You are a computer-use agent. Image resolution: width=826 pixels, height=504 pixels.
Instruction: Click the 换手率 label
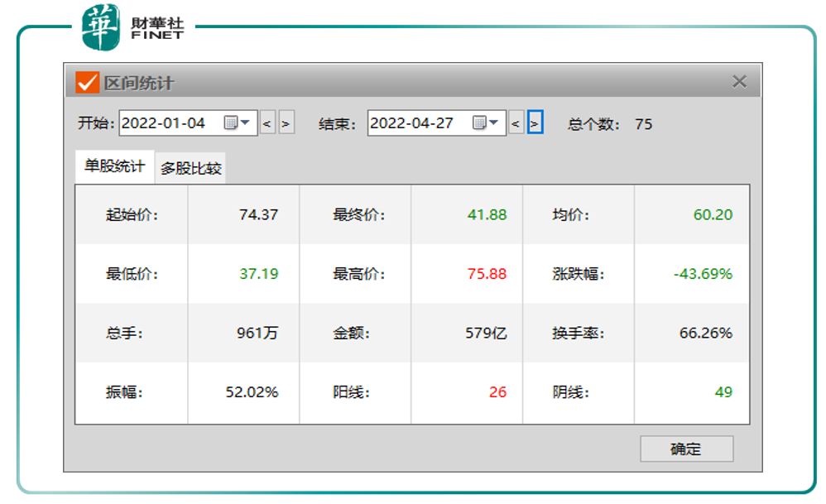578,333
